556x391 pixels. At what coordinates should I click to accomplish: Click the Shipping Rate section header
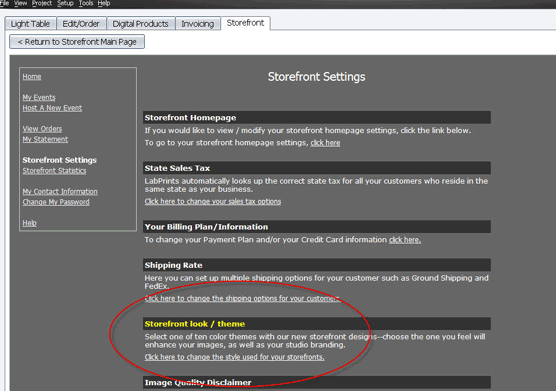tap(317, 265)
